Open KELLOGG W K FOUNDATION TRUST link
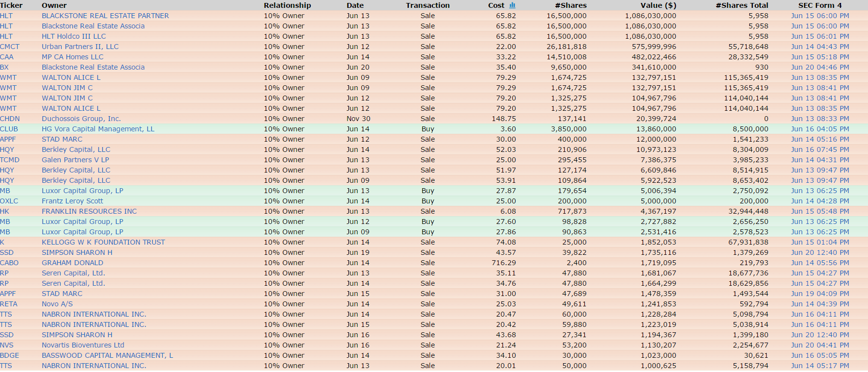This screenshot has height=372, width=868. pos(103,242)
